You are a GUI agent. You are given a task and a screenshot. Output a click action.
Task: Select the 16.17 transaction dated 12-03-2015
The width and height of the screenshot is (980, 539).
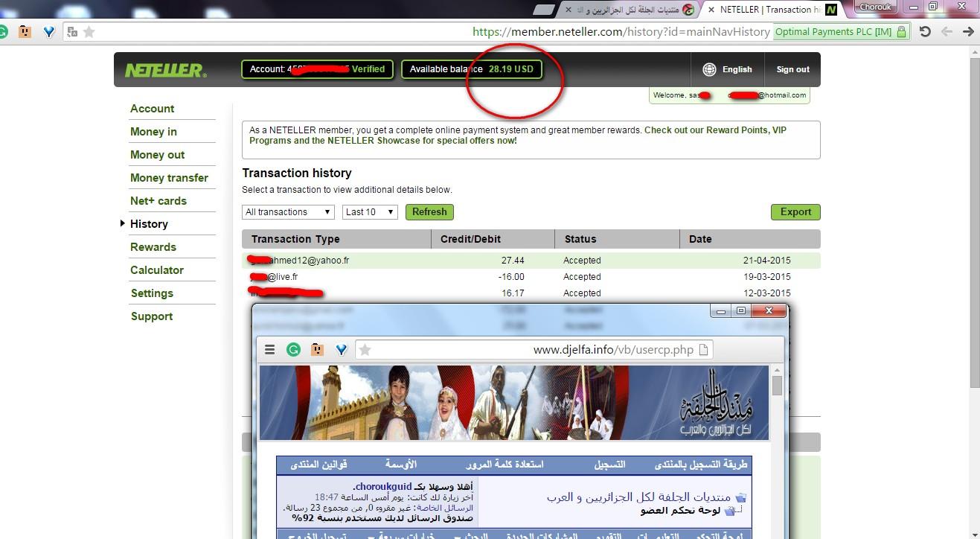[531, 293]
